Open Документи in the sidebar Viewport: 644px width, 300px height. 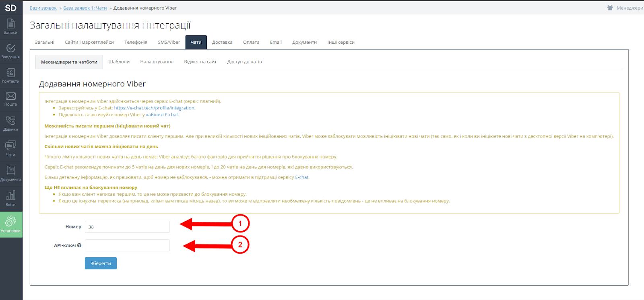[x=11, y=173]
